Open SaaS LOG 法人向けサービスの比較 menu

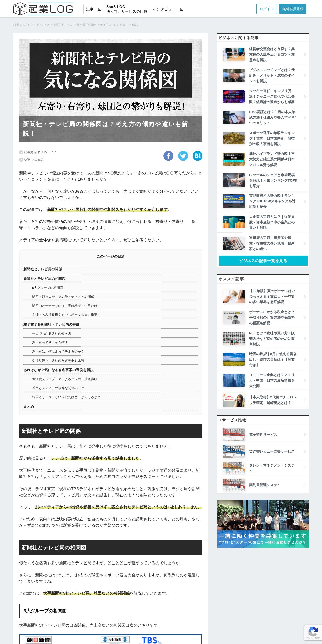(x=127, y=9)
